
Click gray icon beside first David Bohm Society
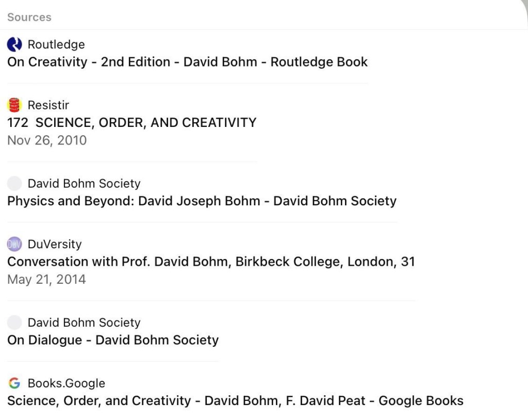(x=14, y=183)
